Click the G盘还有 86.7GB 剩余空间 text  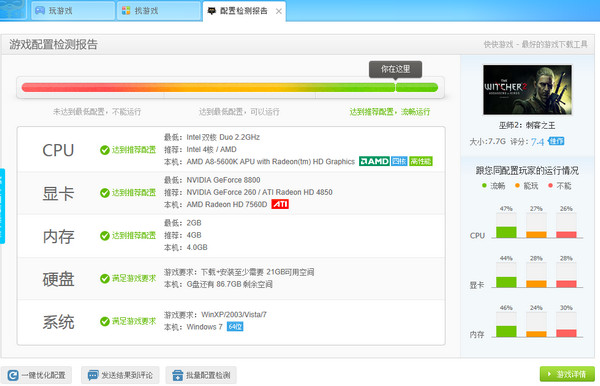[230, 284]
